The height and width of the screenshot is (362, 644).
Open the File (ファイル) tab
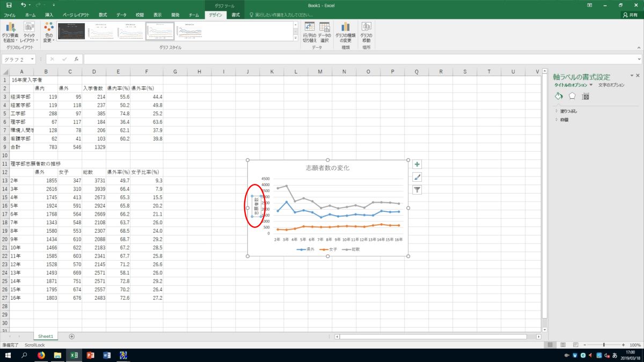10,15
